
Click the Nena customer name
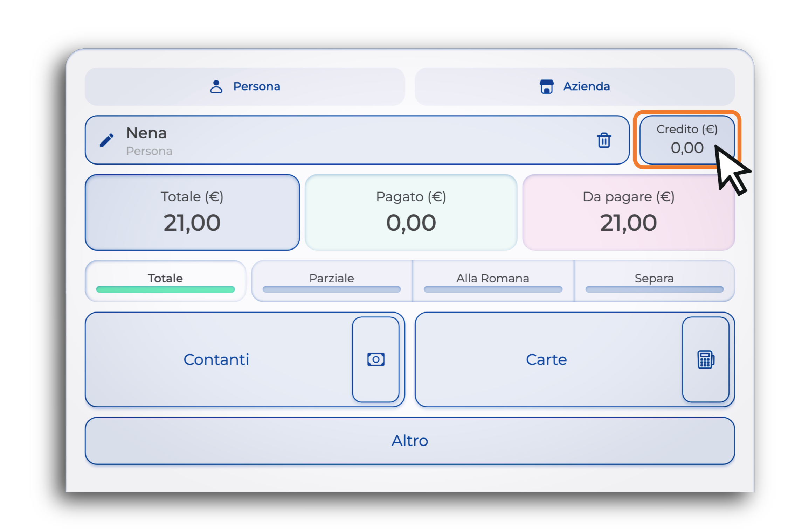tap(146, 133)
